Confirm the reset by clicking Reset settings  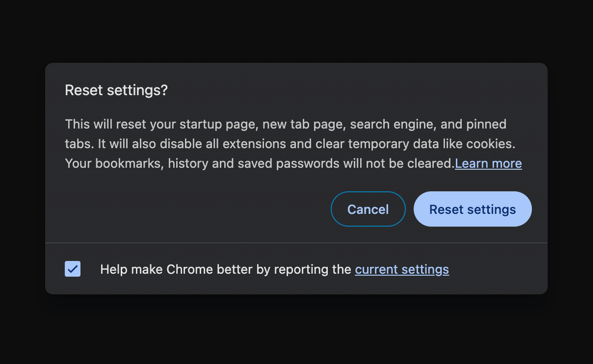point(472,209)
